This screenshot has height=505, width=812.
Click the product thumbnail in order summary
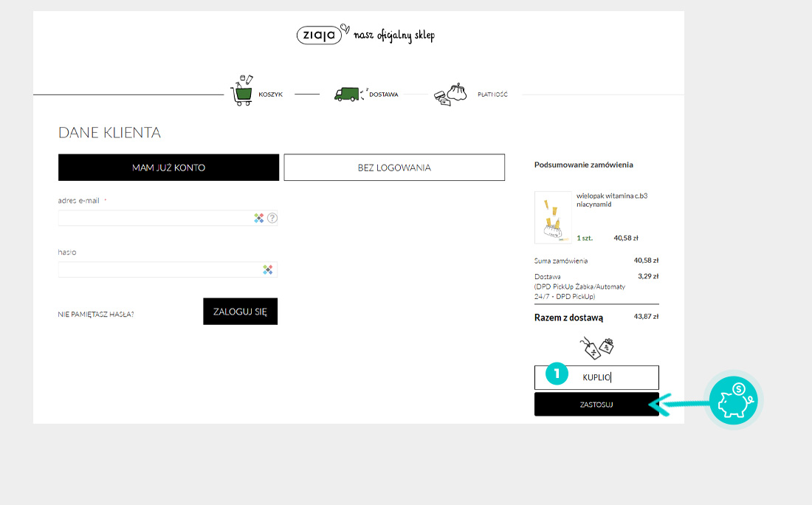552,218
